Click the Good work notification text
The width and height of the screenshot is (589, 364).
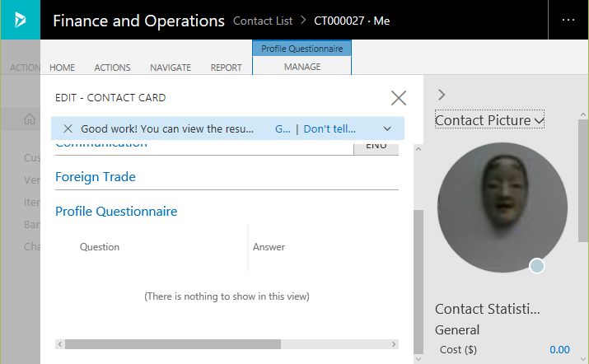[167, 128]
